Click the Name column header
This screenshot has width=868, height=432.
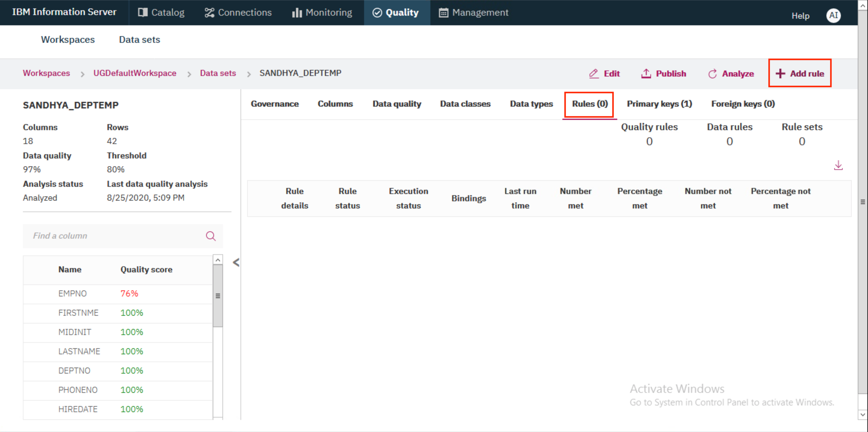coord(70,269)
